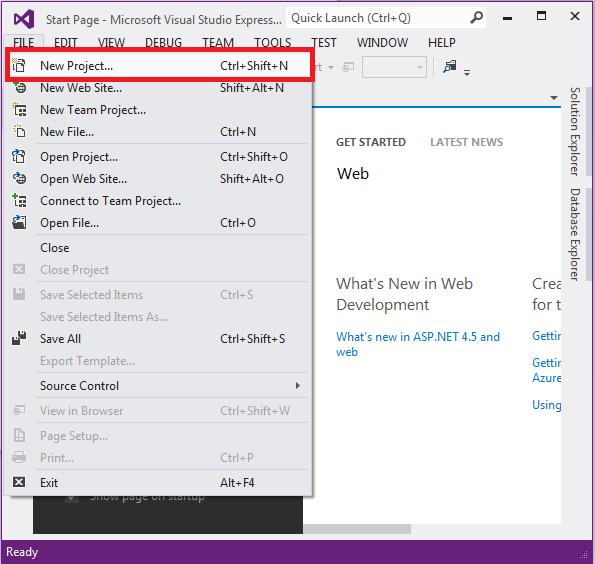The width and height of the screenshot is (595, 564).
Task: Open the EDIT menu
Action: [66, 43]
